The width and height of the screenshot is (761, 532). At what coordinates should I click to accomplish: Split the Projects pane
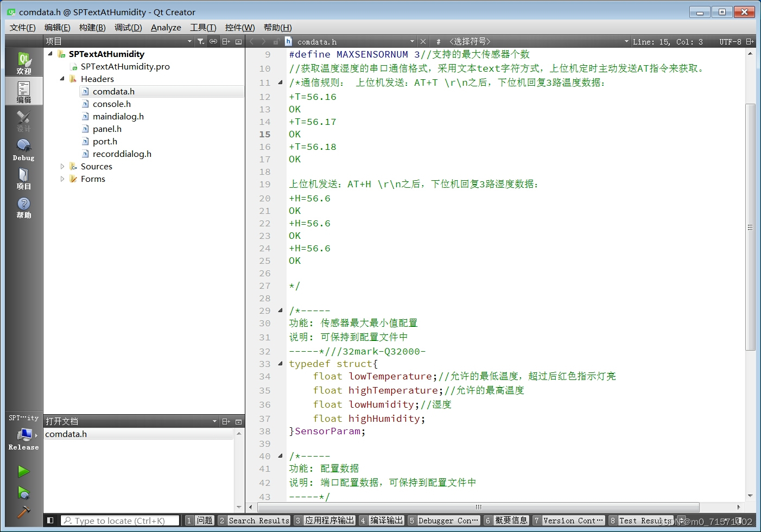pyautogui.click(x=226, y=41)
